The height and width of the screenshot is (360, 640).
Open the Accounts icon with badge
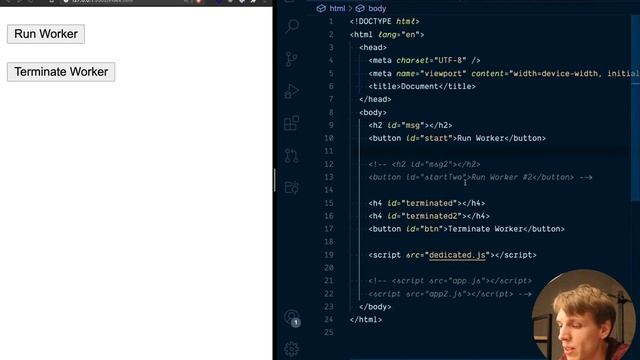[292, 318]
